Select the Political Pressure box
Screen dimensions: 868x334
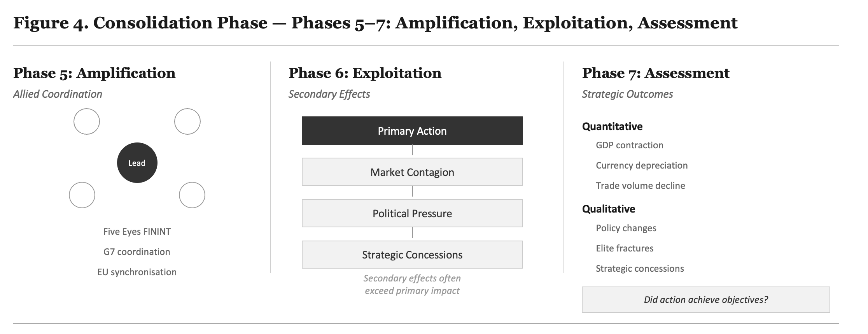tap(412, 213)
